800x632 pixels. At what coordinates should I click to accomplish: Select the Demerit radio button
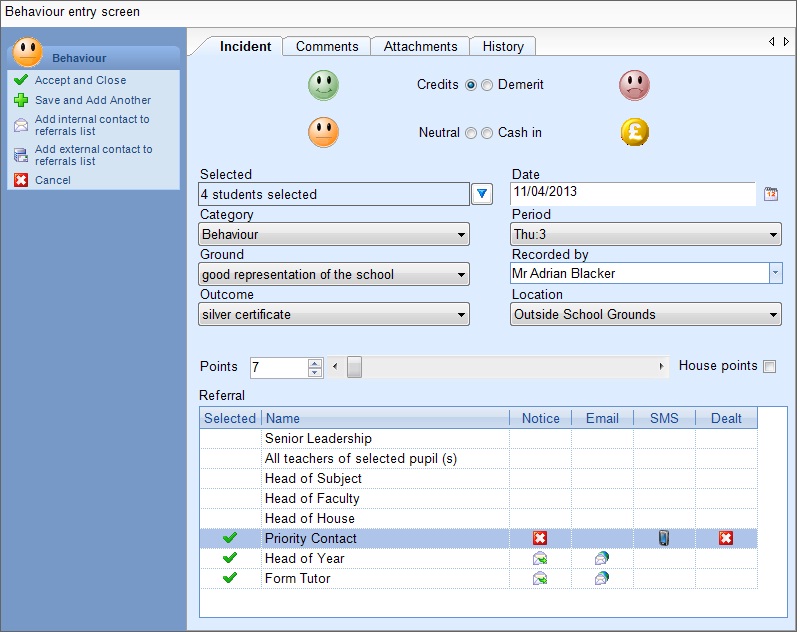tap(487, 85)
